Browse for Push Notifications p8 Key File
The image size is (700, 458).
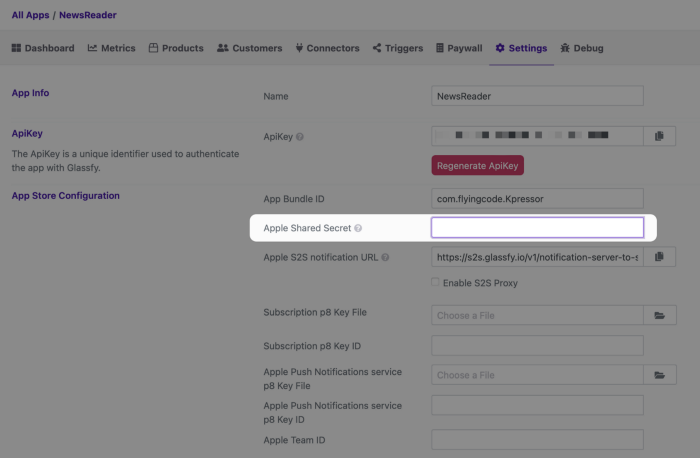coord(660,375)
